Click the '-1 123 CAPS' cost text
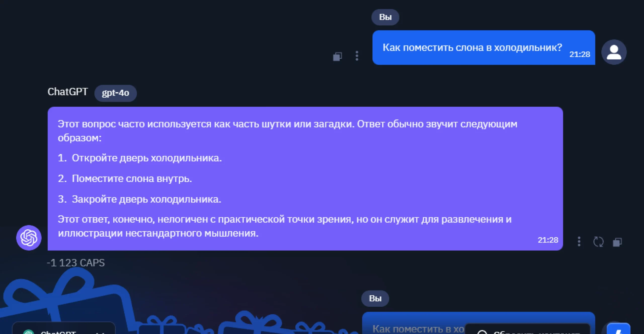The width and height of the screenshot is (644, 334). point(76,263)
